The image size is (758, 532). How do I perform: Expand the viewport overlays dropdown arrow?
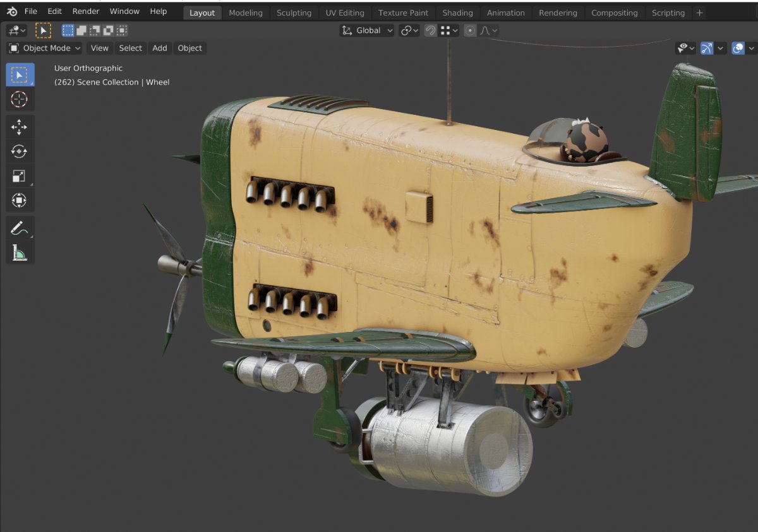click(751, 48)
